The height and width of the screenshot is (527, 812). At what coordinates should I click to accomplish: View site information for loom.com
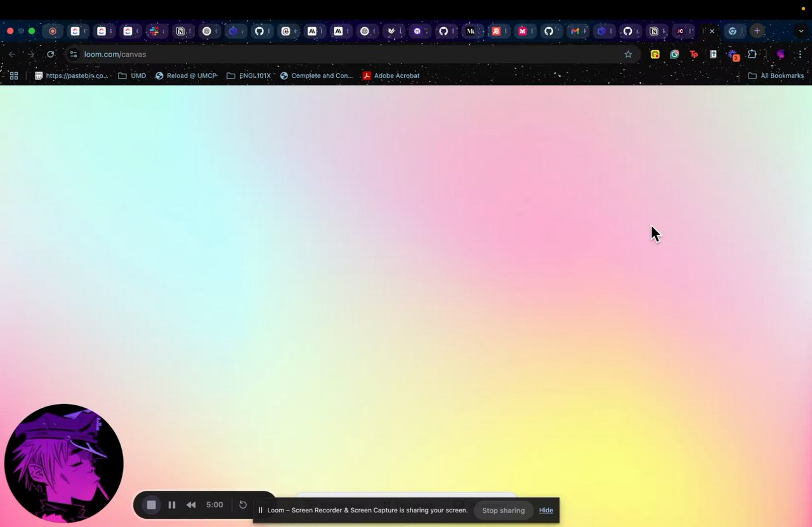[x=74, y=55]
